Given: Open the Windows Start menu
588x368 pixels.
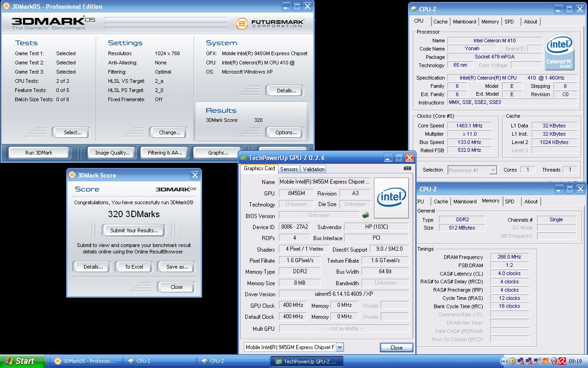Looking at the screenshot, I should (x=23, y=361).
